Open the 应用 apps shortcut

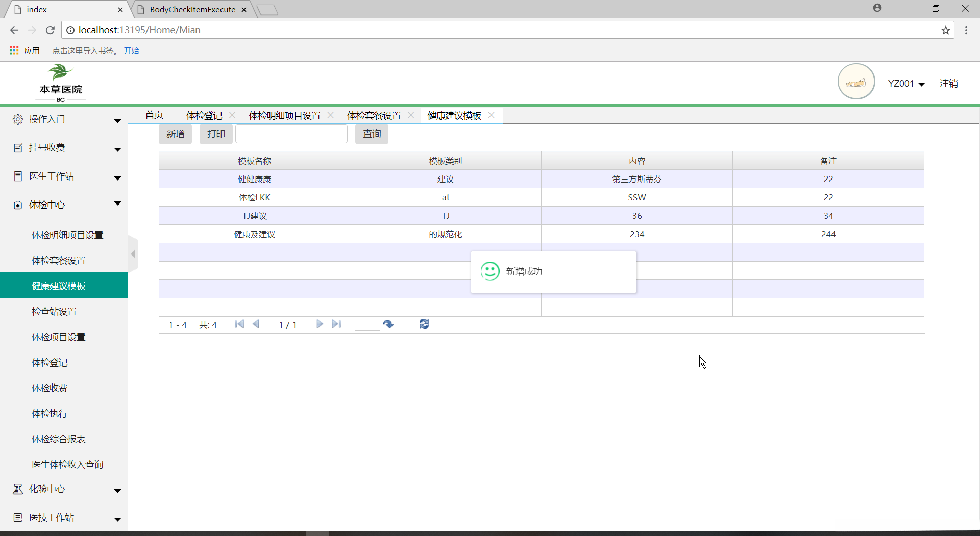click(x=24, y=50)
